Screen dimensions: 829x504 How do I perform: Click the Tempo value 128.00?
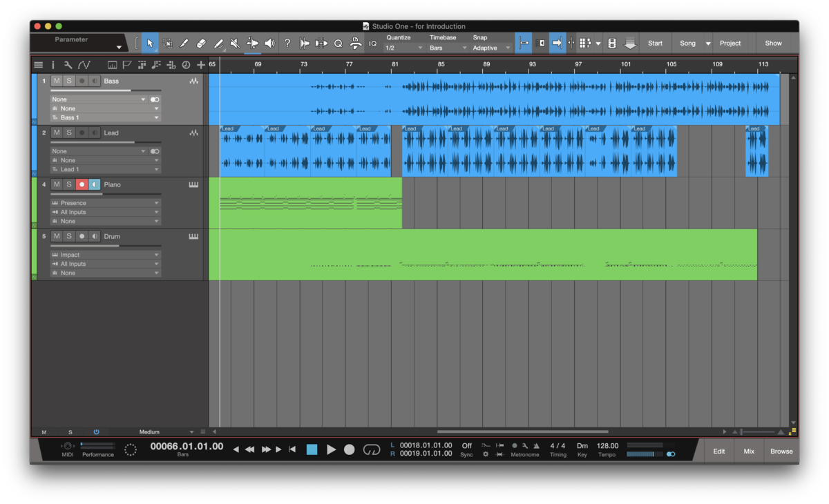[x=607, y=446]
